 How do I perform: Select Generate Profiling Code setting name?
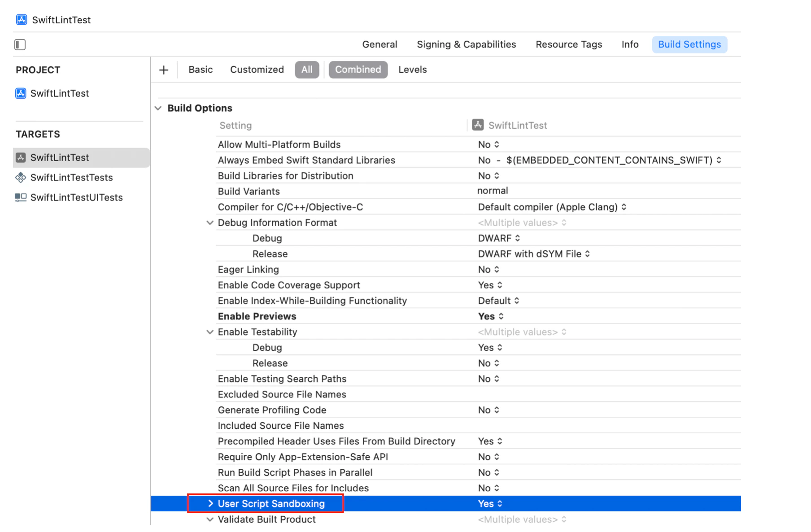coord(272,410)
